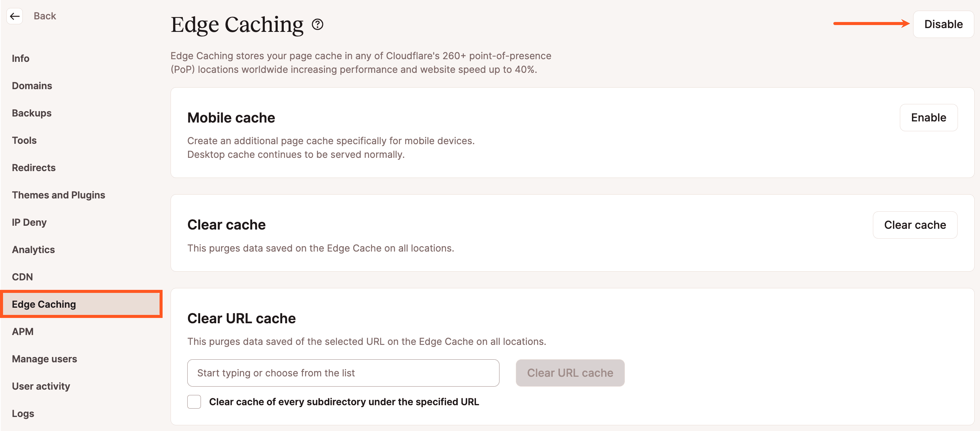
Task: Go to Backups
Action: (32, 113)
